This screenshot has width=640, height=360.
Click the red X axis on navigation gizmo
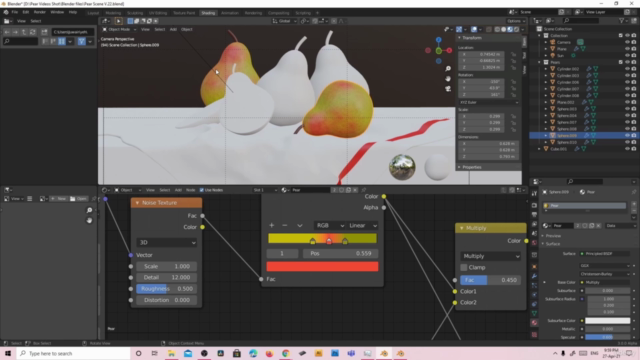pos(449,51)
